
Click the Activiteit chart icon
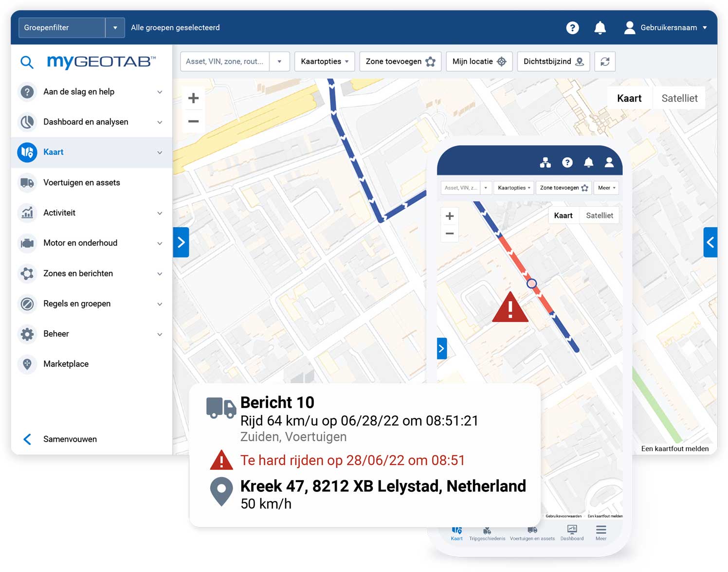(27, 213)
